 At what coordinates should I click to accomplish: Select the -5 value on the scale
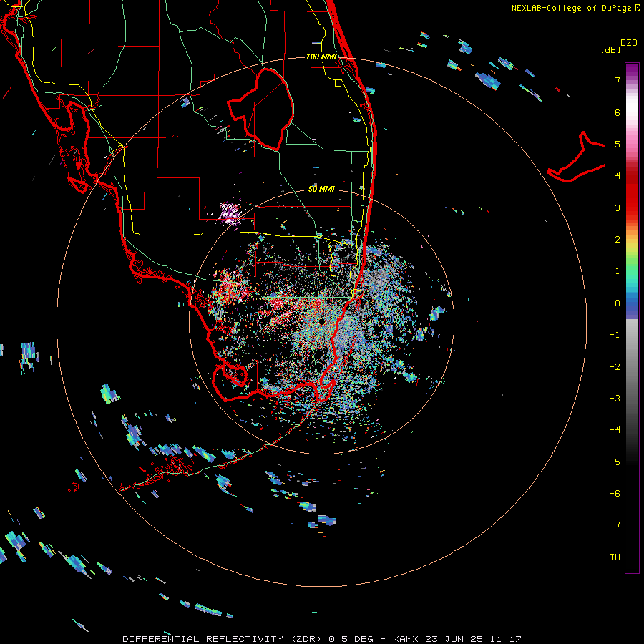pos(615,462)
